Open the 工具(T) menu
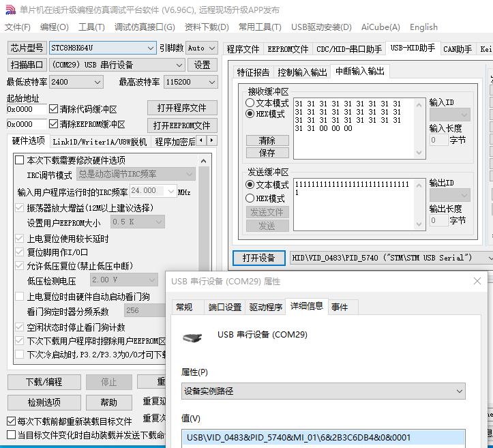Image resolution: width=493 pixels, height=448 pixels. point(91,27)
